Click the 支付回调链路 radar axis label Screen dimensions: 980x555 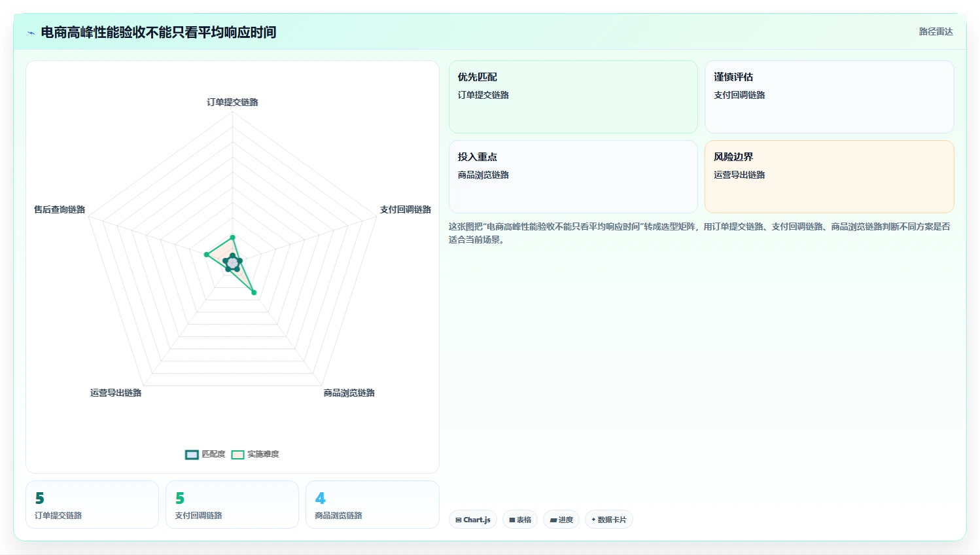(406, 209)
